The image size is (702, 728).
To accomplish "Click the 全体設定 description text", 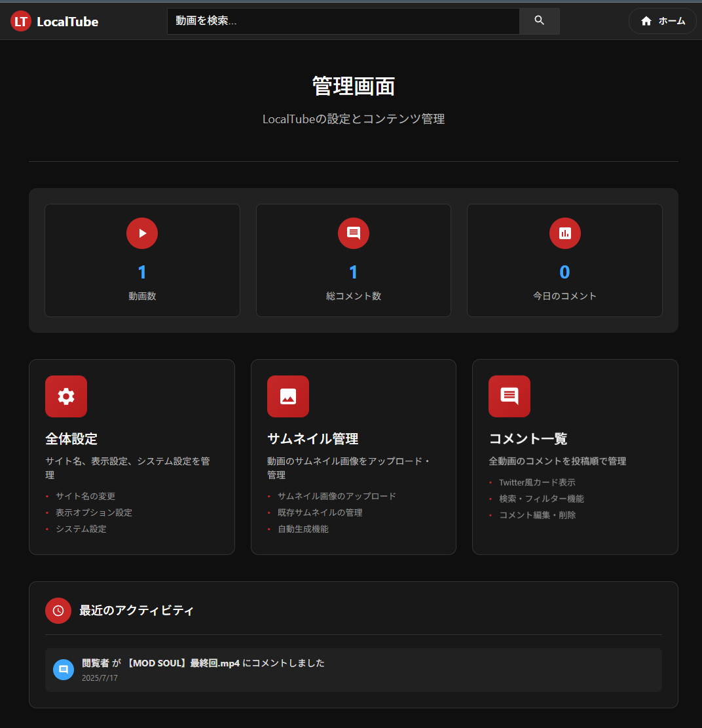I will click(128, 468).
